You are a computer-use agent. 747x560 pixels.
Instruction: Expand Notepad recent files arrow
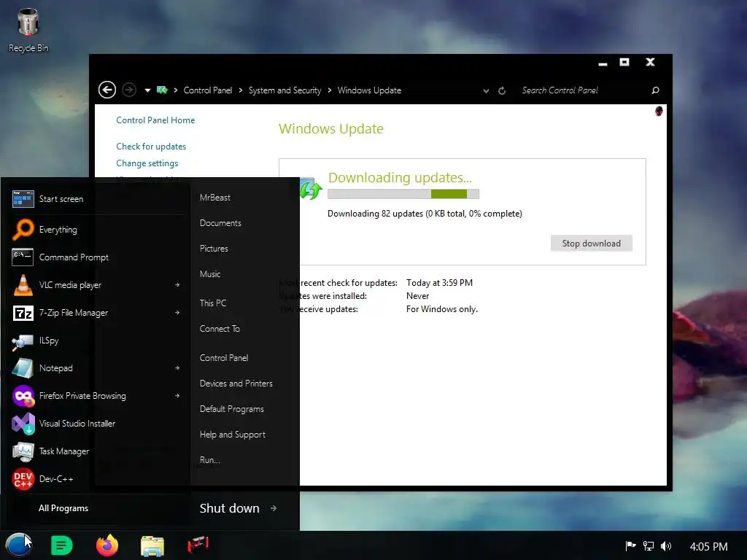(x=177, y=368)
